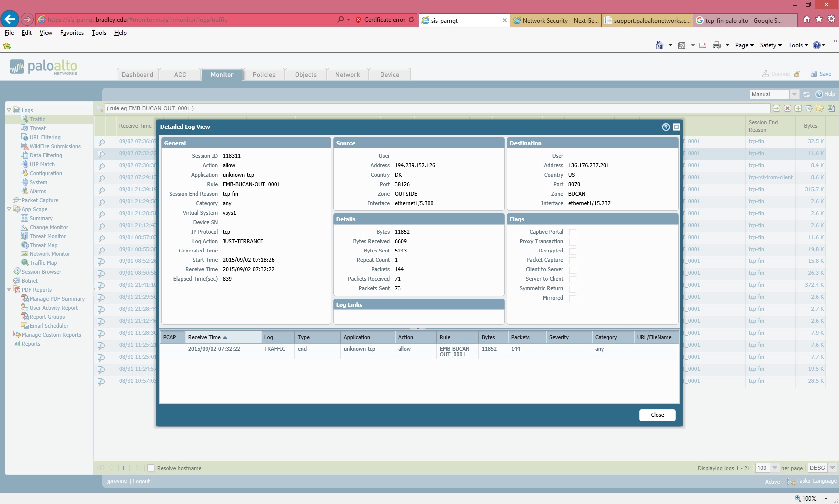Toggle the Resolve hostname checkbox
839x504 pixels.
tap(151, 468)
